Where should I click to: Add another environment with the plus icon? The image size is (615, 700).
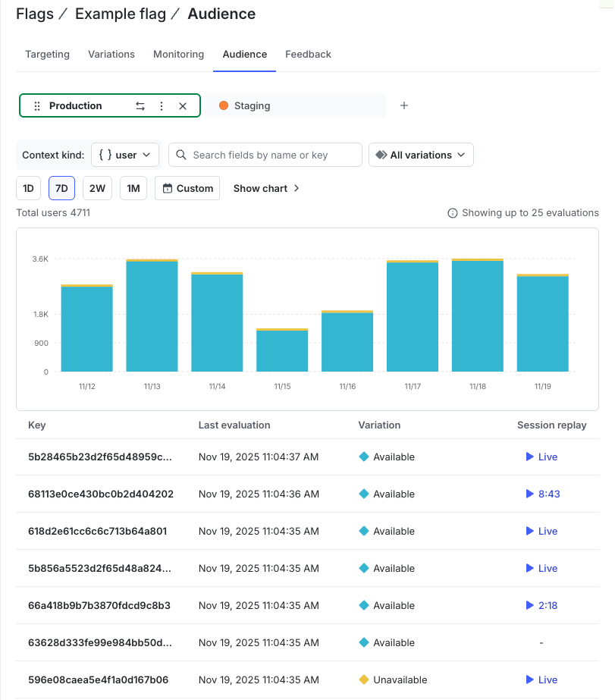click(403, 105)
